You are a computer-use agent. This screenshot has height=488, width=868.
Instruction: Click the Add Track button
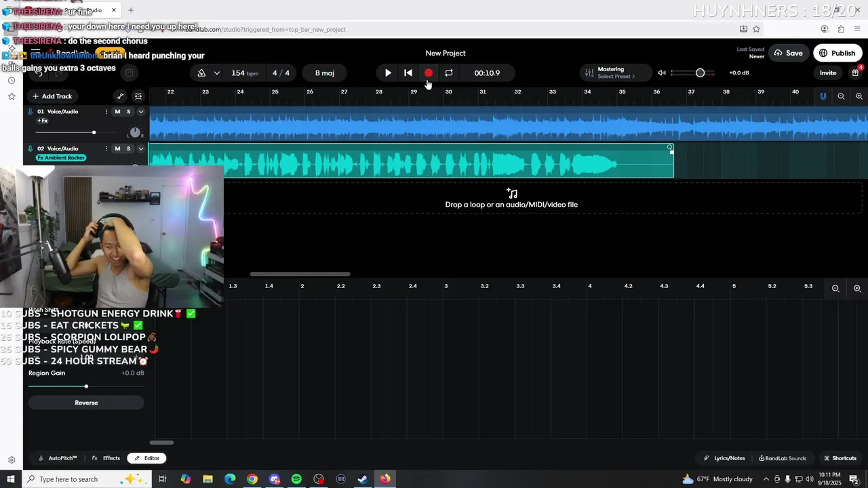pos(52,96)
